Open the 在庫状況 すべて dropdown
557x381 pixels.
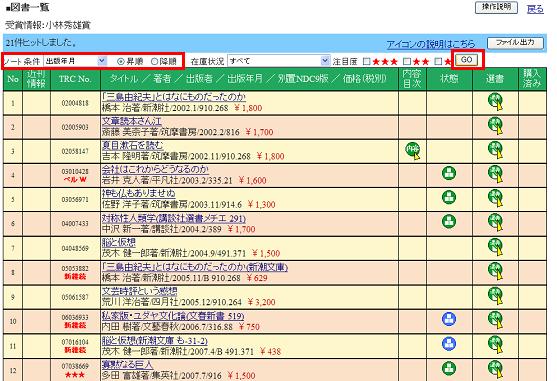[279, 61]
